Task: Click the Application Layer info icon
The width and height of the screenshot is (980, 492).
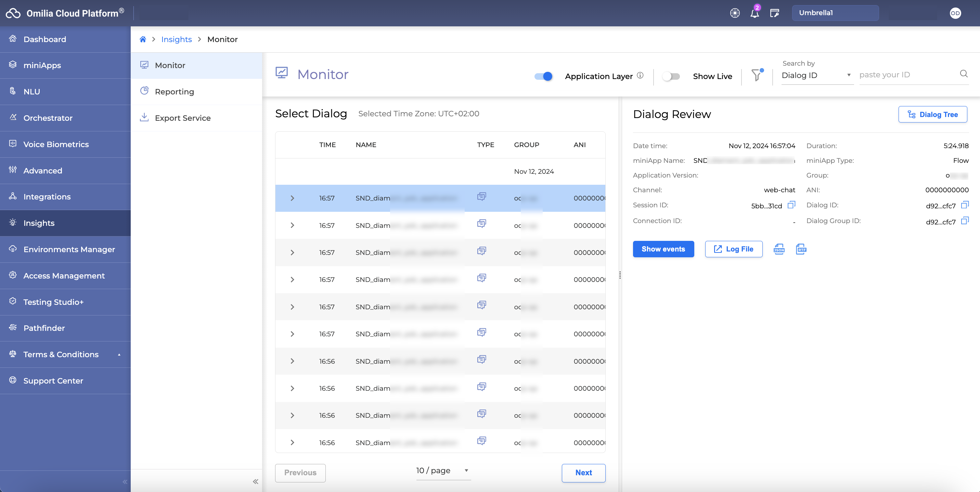Action: (640, 75)
